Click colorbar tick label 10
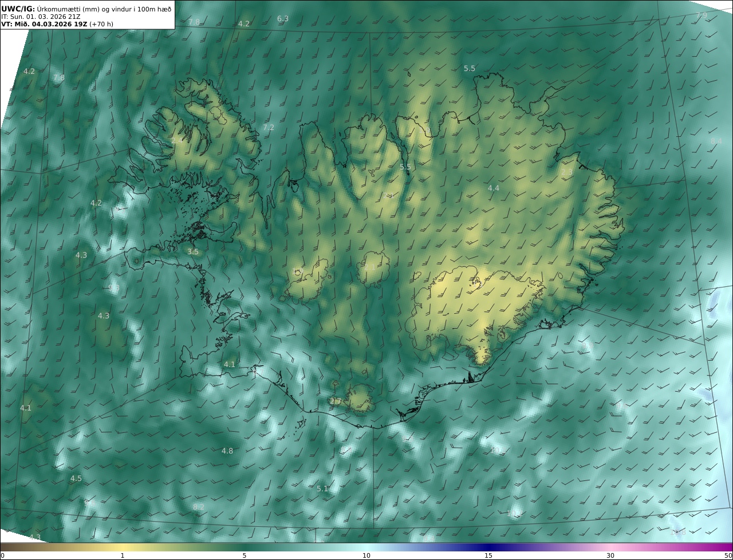 coord(366,555)
